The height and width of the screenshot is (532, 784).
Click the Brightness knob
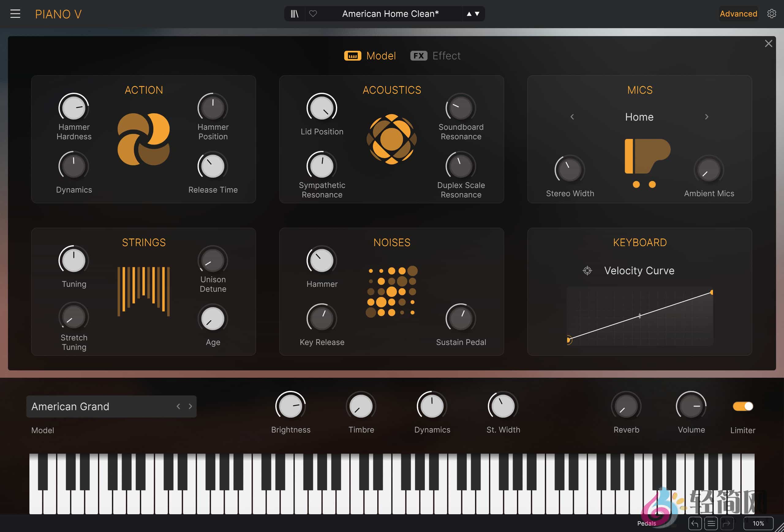point(290,406)
